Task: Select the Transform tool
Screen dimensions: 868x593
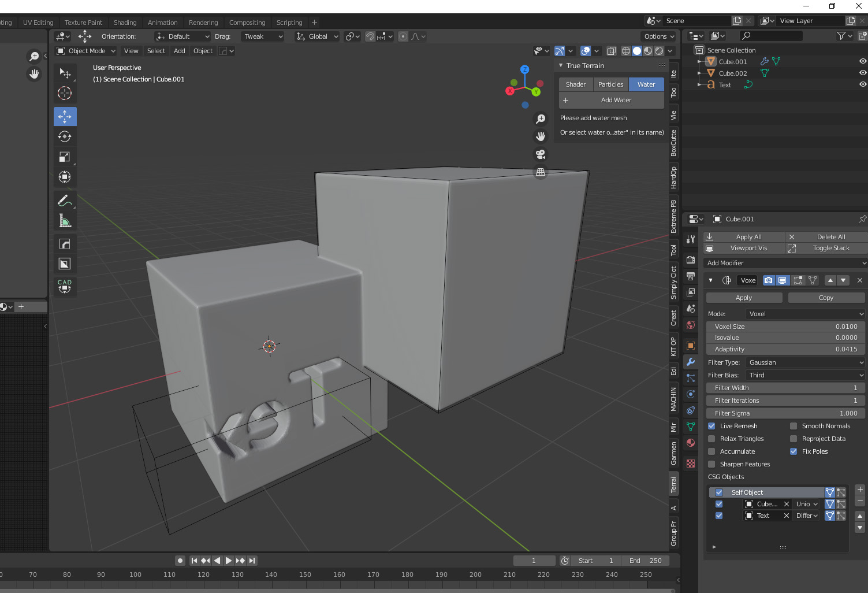Action: [65, 177]
